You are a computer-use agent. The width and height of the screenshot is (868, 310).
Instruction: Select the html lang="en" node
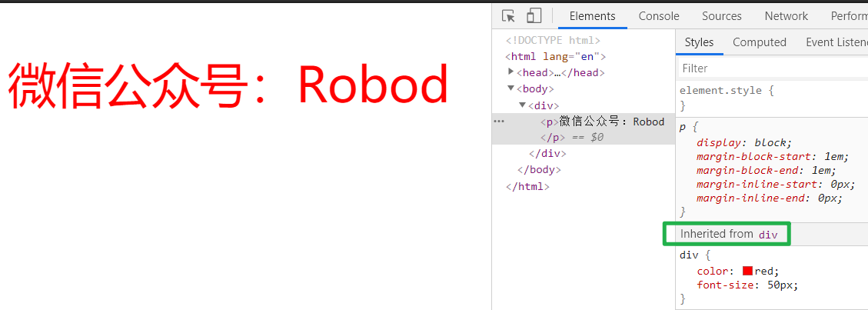tap(556, 56)
